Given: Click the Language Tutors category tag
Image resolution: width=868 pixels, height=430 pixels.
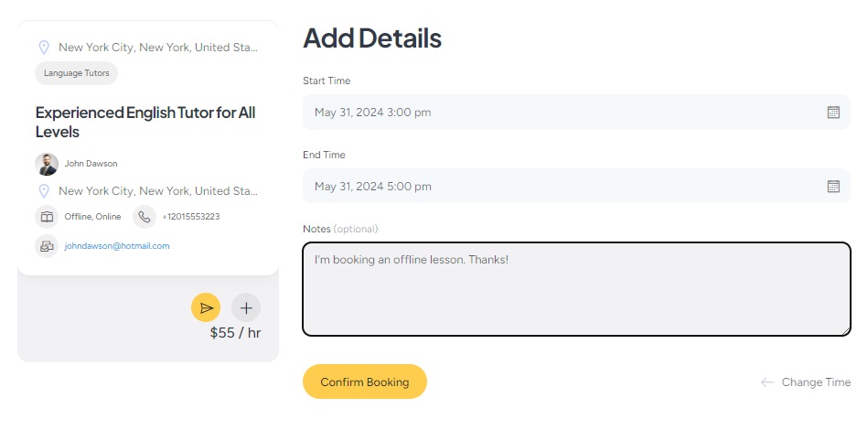Looking at the screenshot, I should pyautogui.click(x=77, y=73).
